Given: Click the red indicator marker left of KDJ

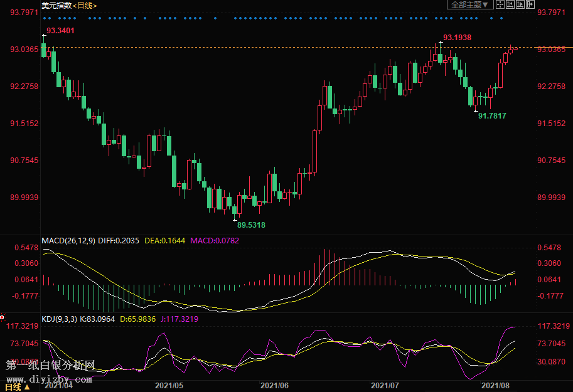Looking at the screenshot, I should 3,319.
